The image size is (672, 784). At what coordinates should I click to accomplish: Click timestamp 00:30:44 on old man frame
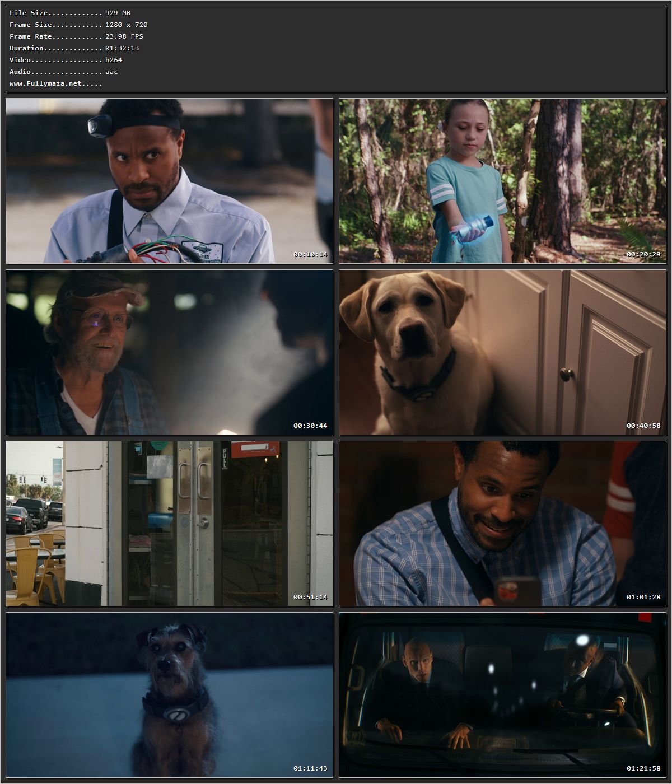click(x=310, y=426)
